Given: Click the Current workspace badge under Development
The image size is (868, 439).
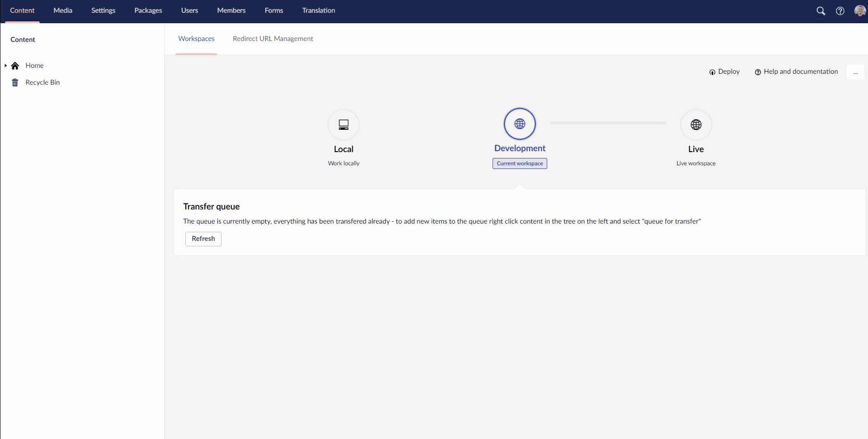Looking at the screenshot, I should coord(519,163).
